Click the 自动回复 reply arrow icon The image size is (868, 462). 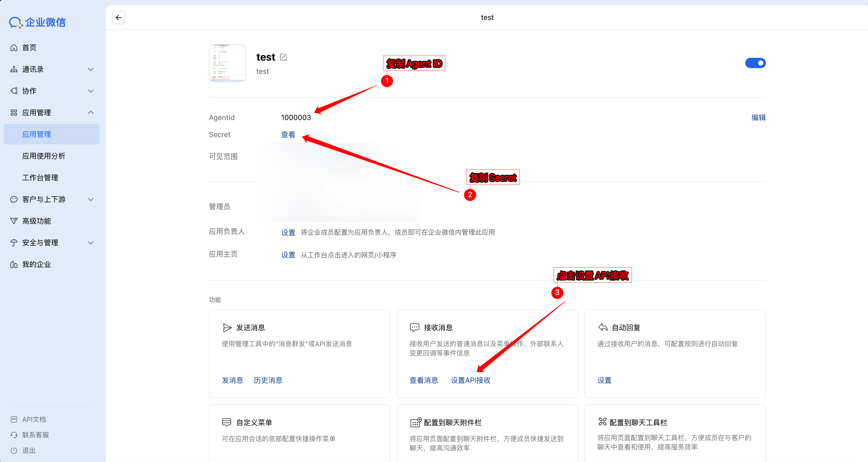tap(603, 327)
